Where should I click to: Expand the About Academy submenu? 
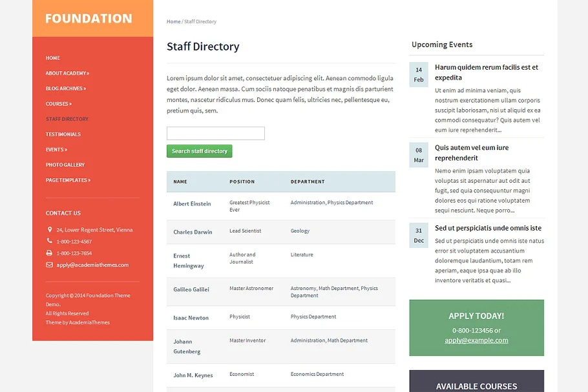click(x=67, y=73)
